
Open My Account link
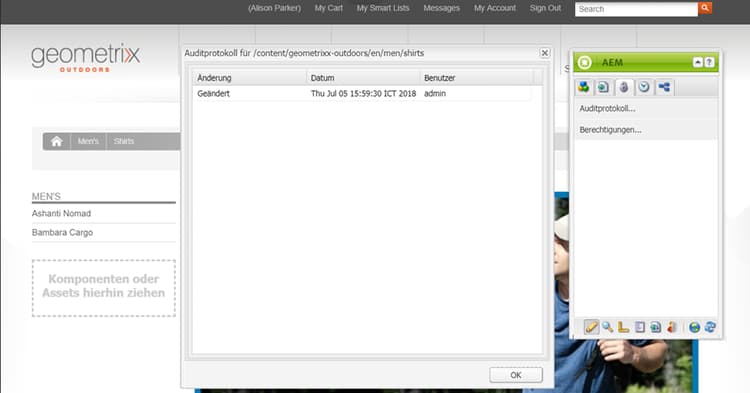pyautogui.click(x=495, y=8)
